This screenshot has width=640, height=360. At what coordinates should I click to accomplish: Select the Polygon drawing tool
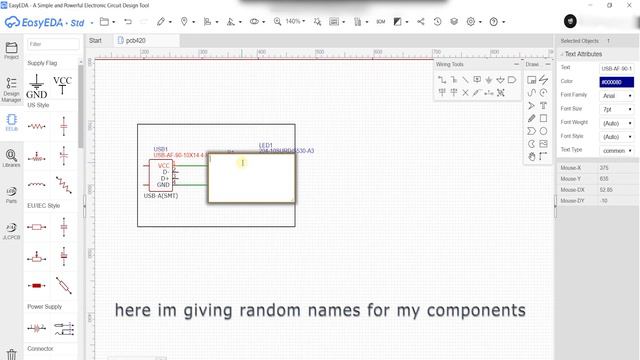coord(531,131)
